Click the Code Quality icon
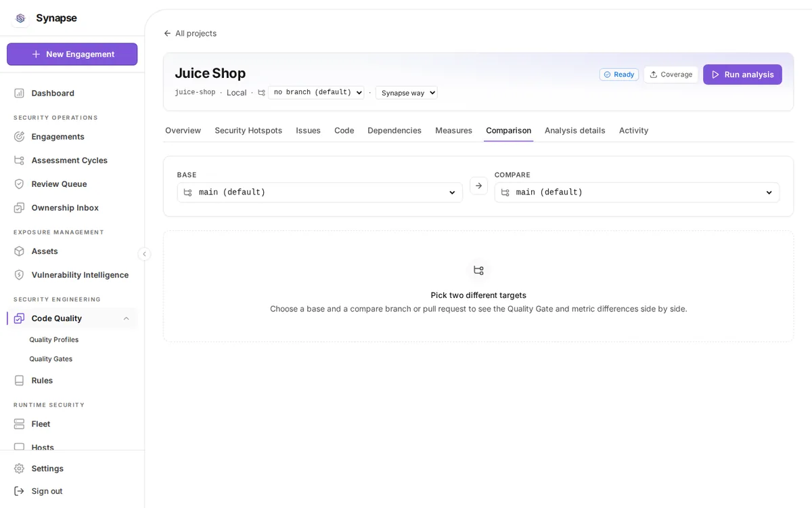812x508 pixels. [19, 318]
